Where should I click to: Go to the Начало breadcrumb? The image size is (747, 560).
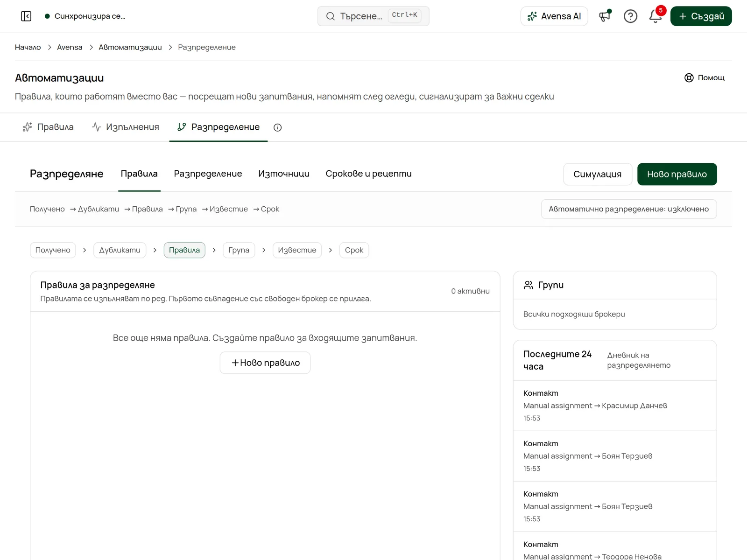coord(28,47)
